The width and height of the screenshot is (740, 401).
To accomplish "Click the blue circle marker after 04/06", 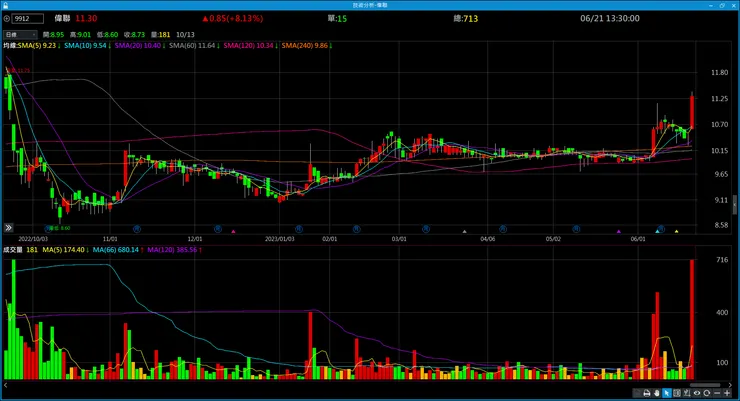I will coord(503,229).
